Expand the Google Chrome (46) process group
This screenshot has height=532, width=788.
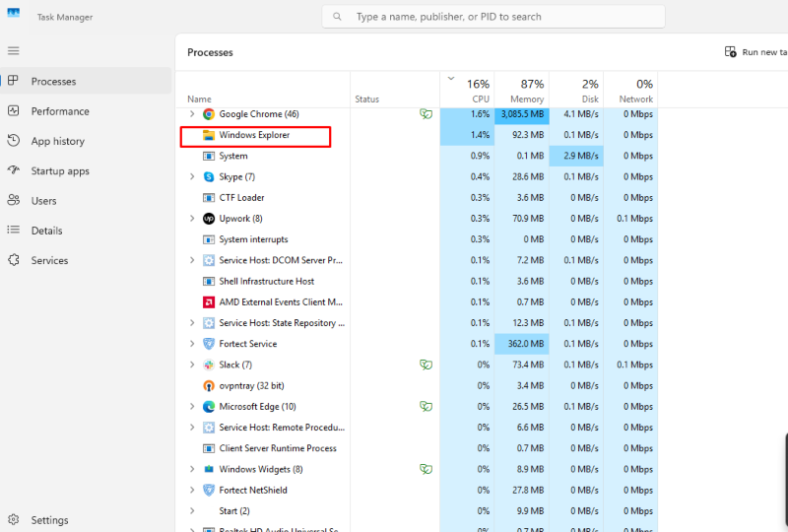point(192,114)
